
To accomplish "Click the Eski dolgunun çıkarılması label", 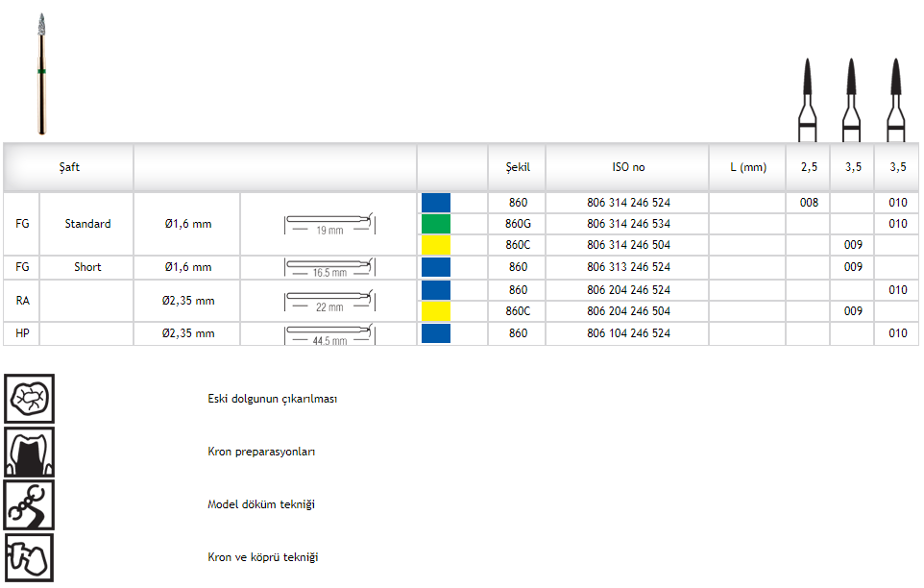I will pyautogui.click(x=272, y=399).
